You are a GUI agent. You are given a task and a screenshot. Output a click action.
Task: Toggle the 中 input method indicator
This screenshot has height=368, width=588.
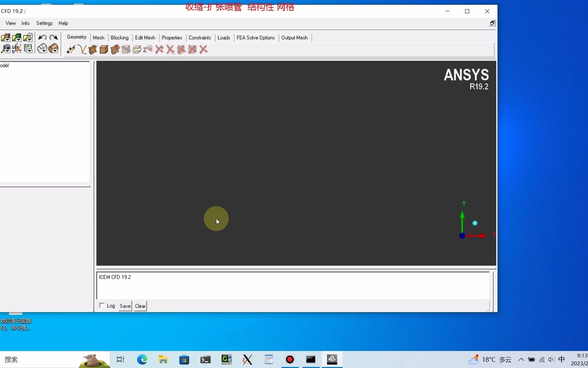tap(561, 359)
